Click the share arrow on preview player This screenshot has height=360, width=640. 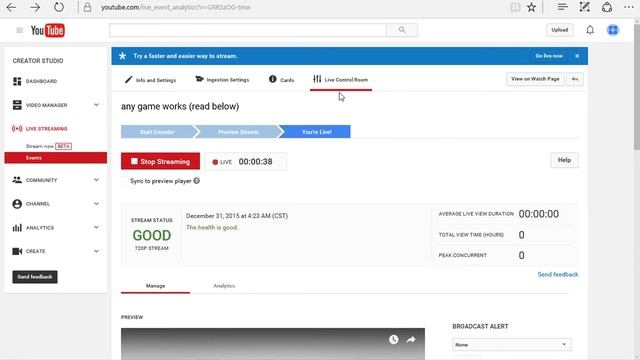pyautogui.click(x=411, y=340)
